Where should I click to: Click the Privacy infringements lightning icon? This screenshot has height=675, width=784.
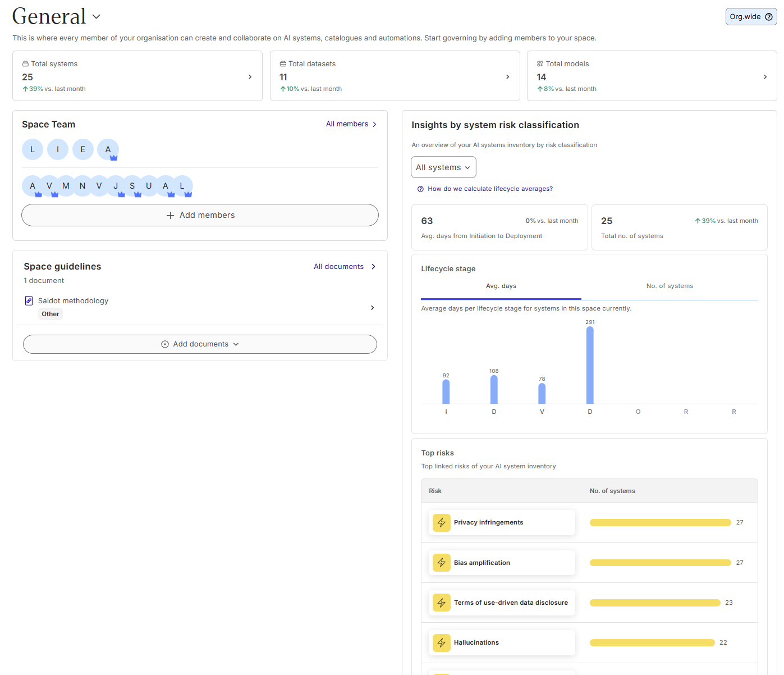(x=442, y=523)
